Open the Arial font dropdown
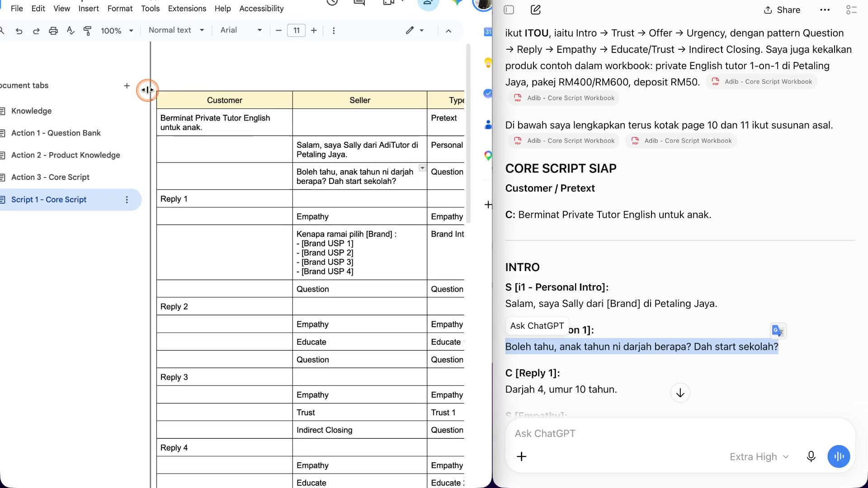The width and height of the screenshot is (868, 488). [x=241, y=30]
